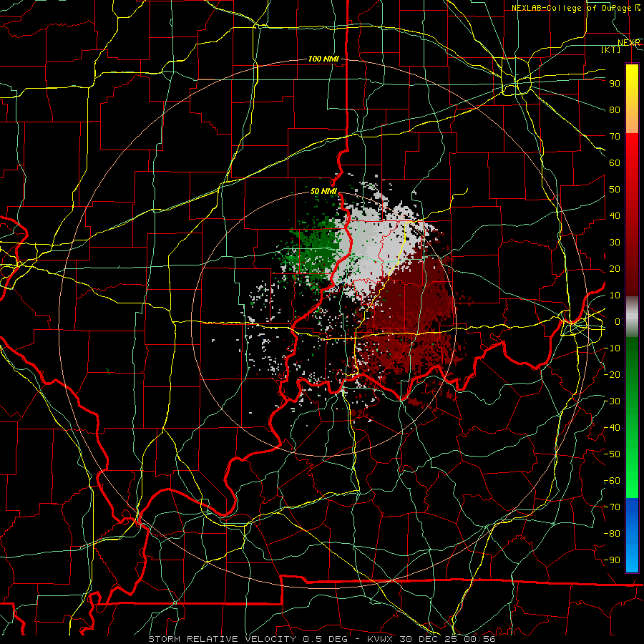Viewport: 644px width, 644px height.
Task: Click the 0 value on the velocity scale
Action: (x=618, y=322)
